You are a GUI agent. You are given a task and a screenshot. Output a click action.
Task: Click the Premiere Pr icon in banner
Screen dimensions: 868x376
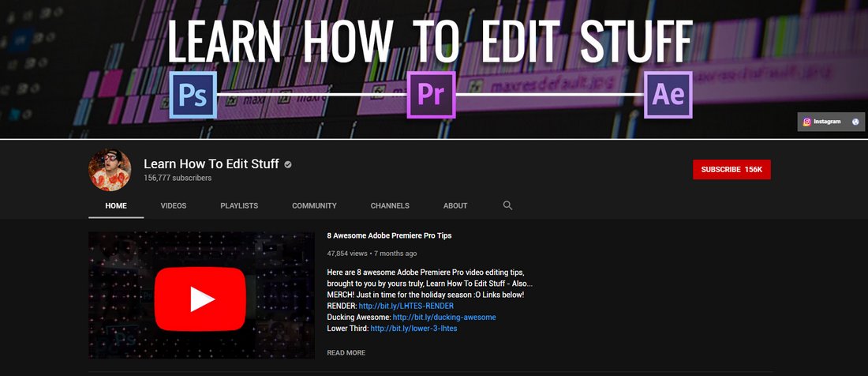coord(431,95)
